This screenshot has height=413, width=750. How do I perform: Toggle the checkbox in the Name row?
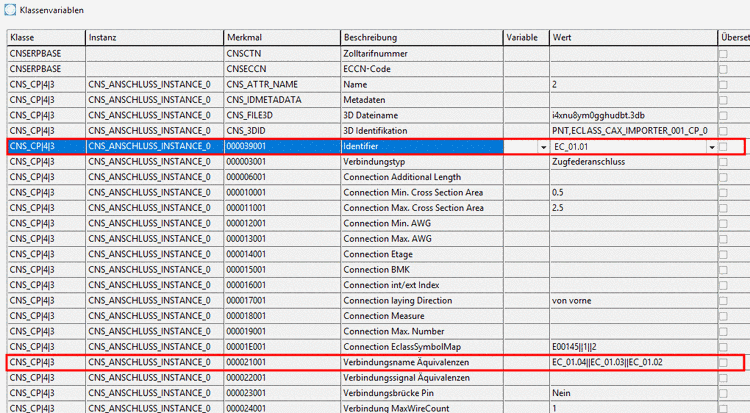[x=723, y=85]
